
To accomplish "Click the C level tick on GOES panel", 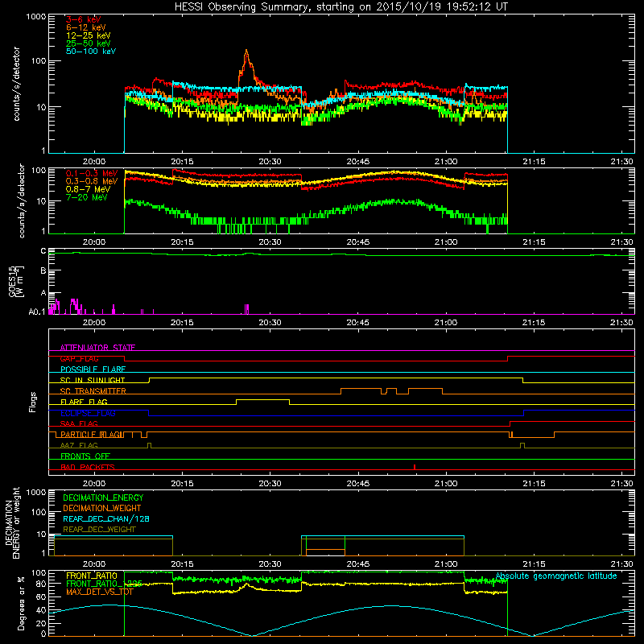I will pos(43,250).
